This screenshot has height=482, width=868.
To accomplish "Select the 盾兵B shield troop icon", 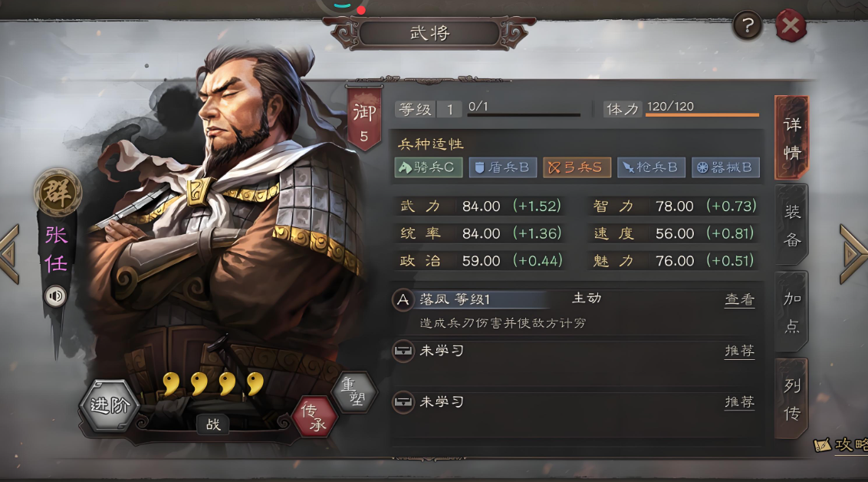I will pos(503,167).
